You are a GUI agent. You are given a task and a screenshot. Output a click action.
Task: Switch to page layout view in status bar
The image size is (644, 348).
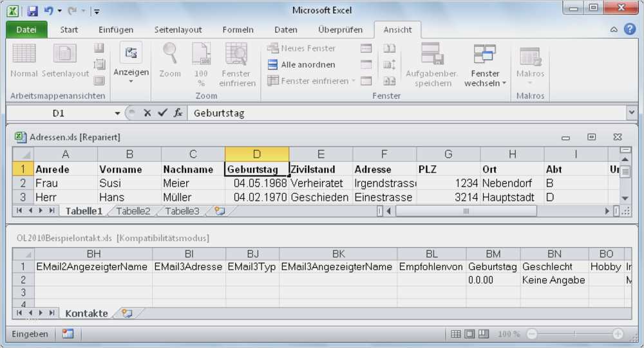[469, 334]
